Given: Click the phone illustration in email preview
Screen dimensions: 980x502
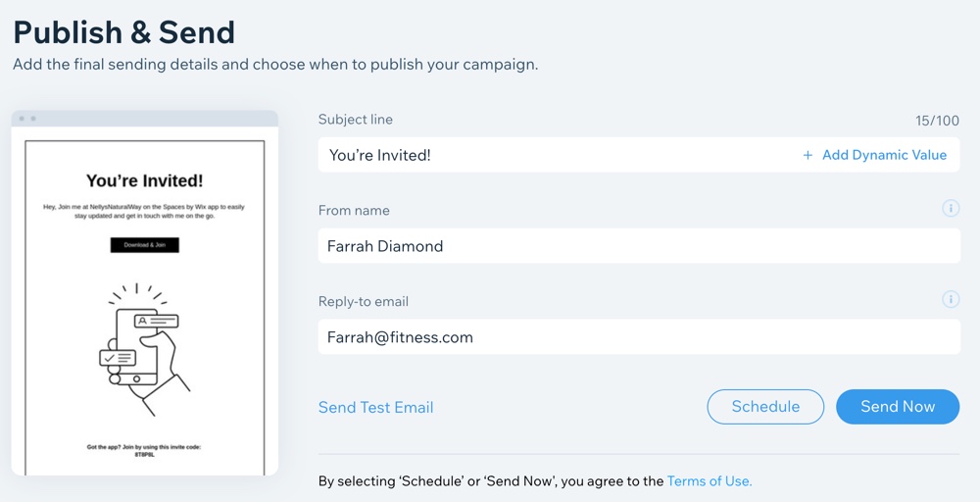Looking at the screenshot, I should coord(144,348).
